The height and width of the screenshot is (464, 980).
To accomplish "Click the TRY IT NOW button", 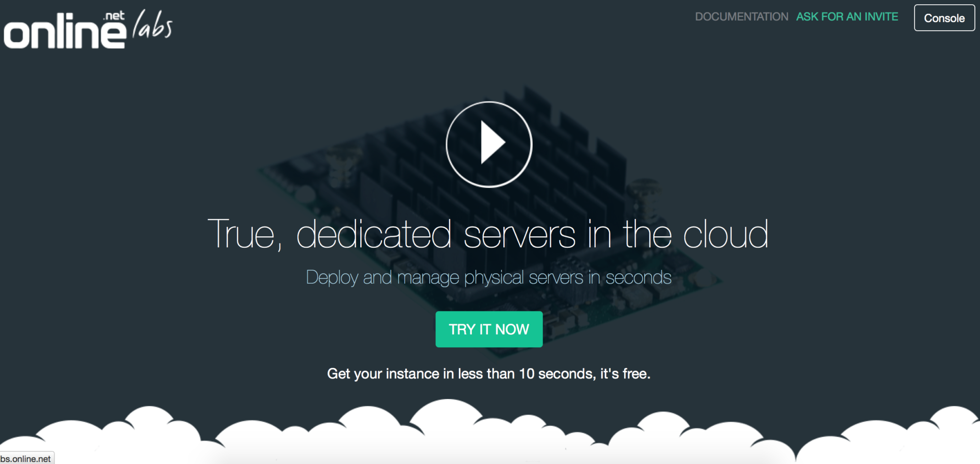I will coord(489,329).
